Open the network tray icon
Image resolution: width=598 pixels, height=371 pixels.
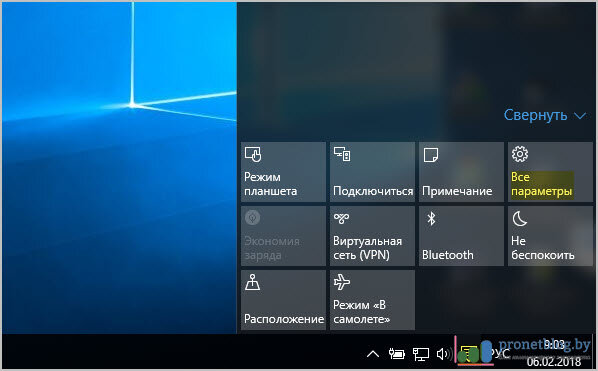(421, 354)
